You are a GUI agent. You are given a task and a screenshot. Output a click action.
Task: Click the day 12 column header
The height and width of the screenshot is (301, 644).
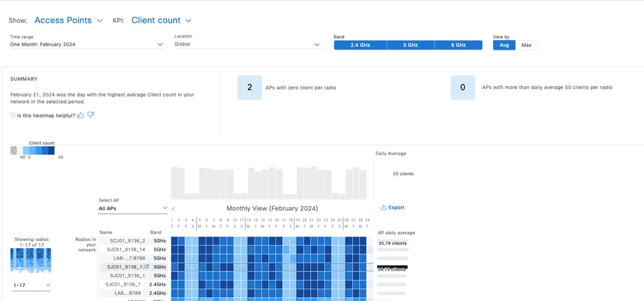pos(248,223)
